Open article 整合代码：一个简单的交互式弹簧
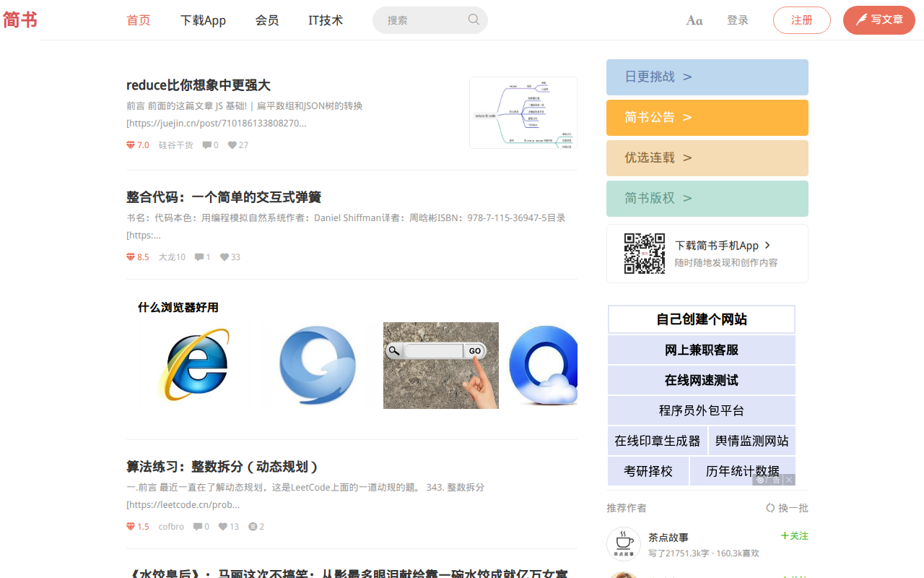Image resolution: width=924 pixels, height=578 pixels. [x=224, y=197]
